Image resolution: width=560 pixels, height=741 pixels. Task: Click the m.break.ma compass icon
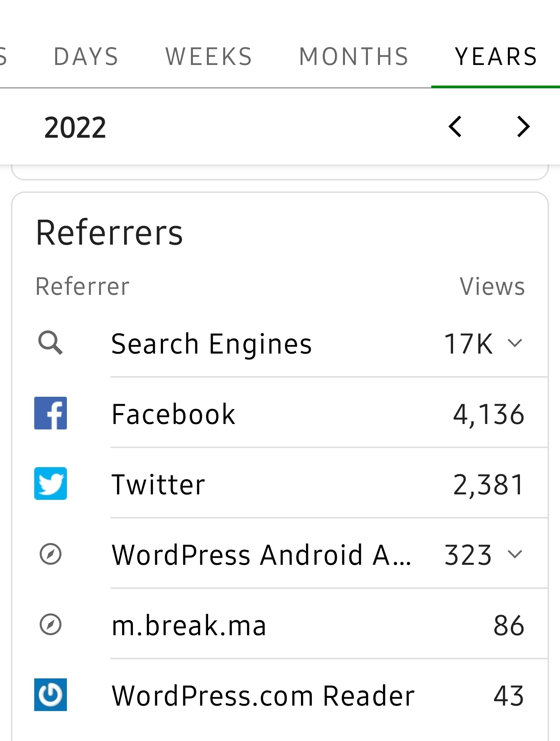coord(51,624)
